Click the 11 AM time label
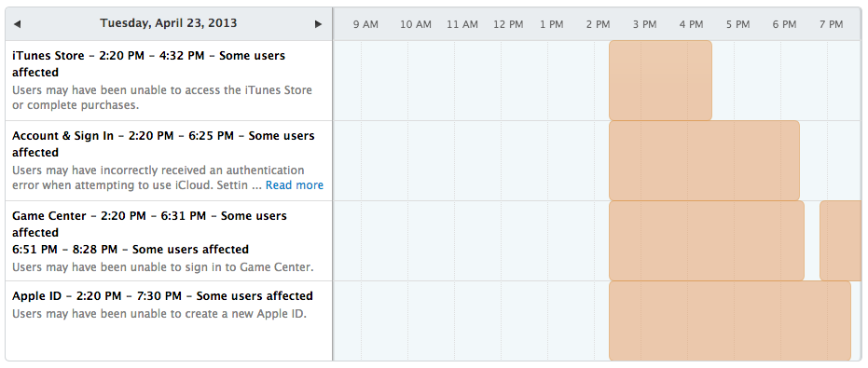This screenshot has height=368, width=868. [462, 24]
